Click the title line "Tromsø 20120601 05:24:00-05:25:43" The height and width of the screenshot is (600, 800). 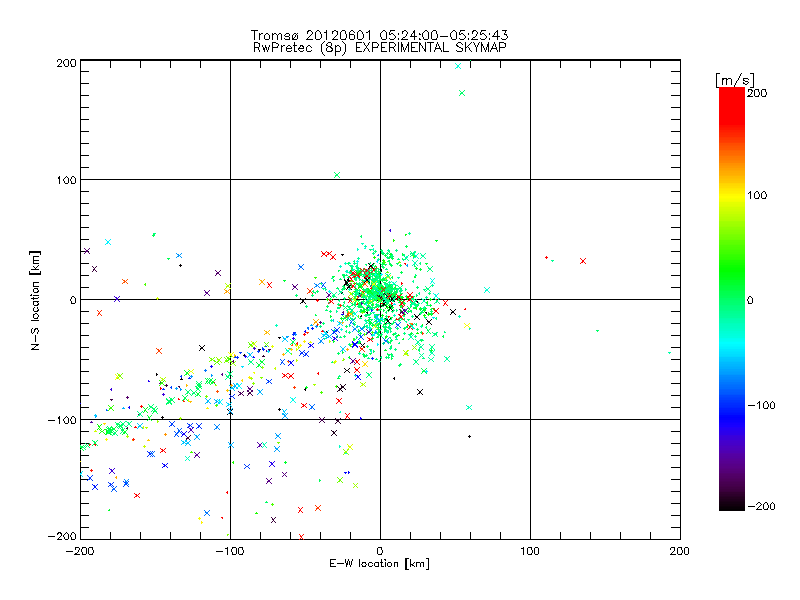(379, 35)
